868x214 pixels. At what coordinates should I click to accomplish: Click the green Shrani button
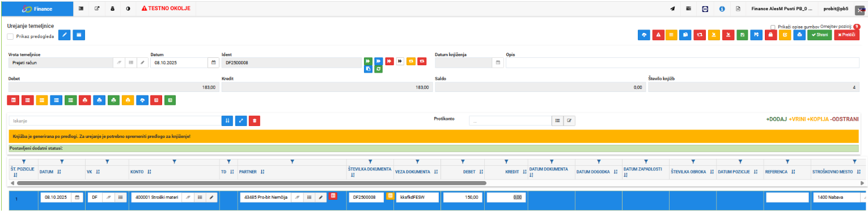tap(820, 35)
